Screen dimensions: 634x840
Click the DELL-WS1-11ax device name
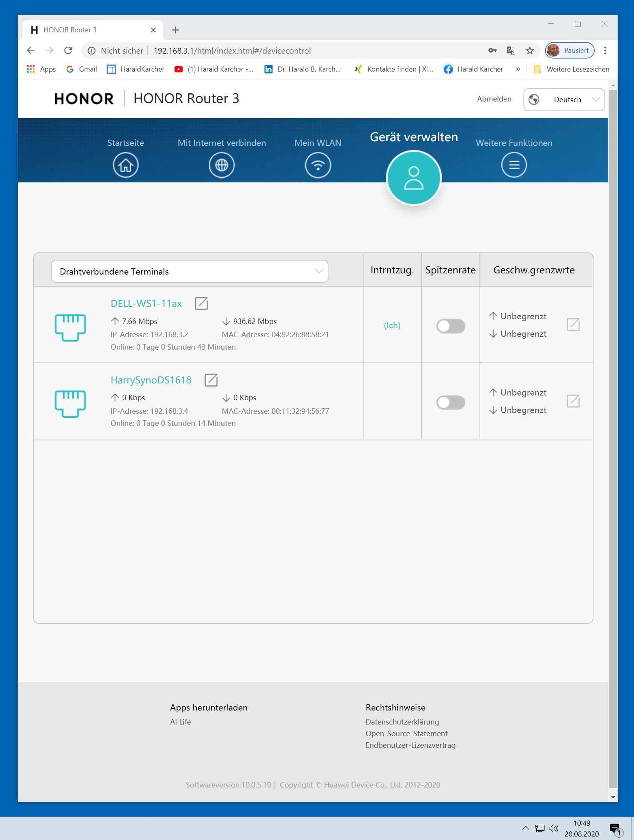[146, 304]
